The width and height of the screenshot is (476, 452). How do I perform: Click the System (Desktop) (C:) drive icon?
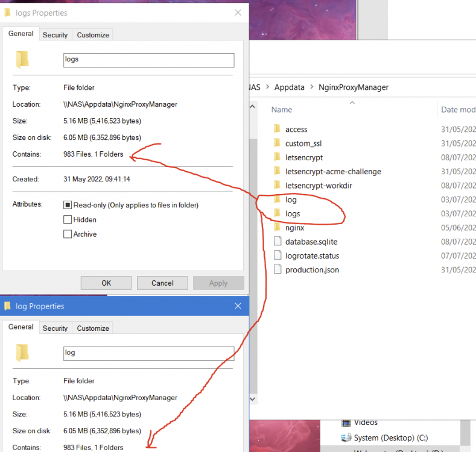pos(346,438)
